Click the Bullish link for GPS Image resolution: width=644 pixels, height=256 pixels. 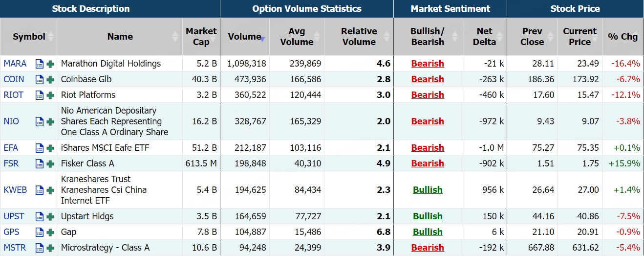[428, 232]
